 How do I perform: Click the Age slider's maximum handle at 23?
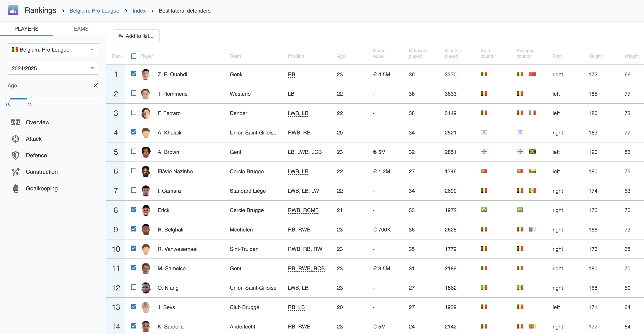[x=29, y=98]
